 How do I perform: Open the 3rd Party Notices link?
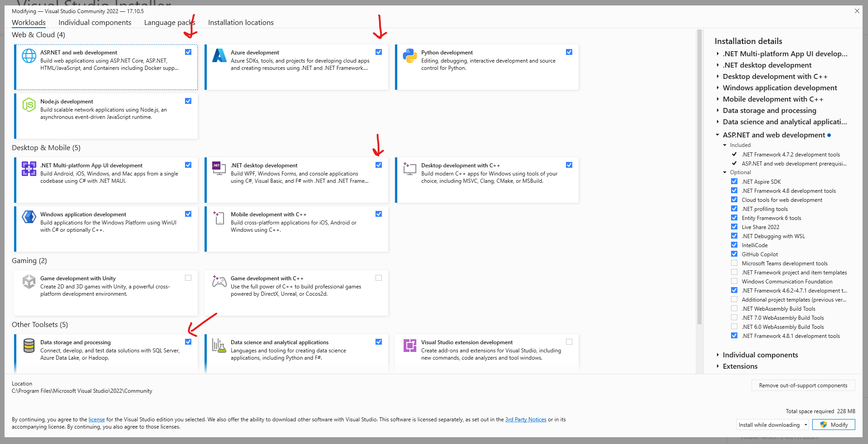coord(526,420)
